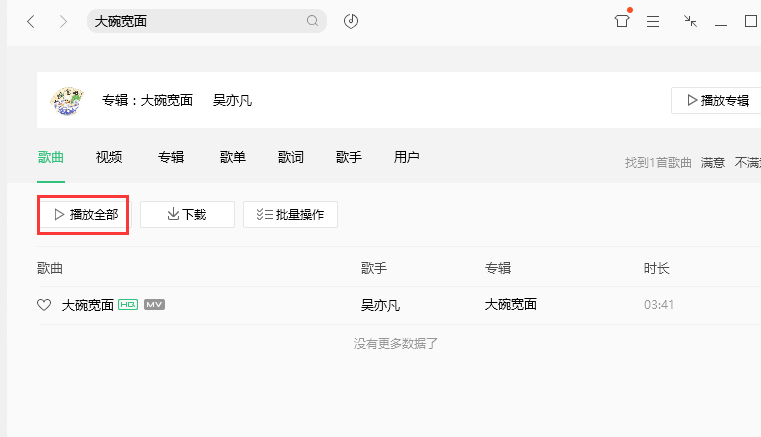Open the main menu hamburger icon
Image resolution: width=761 pixels, height=437 pixels.
(x=653, y=21)
